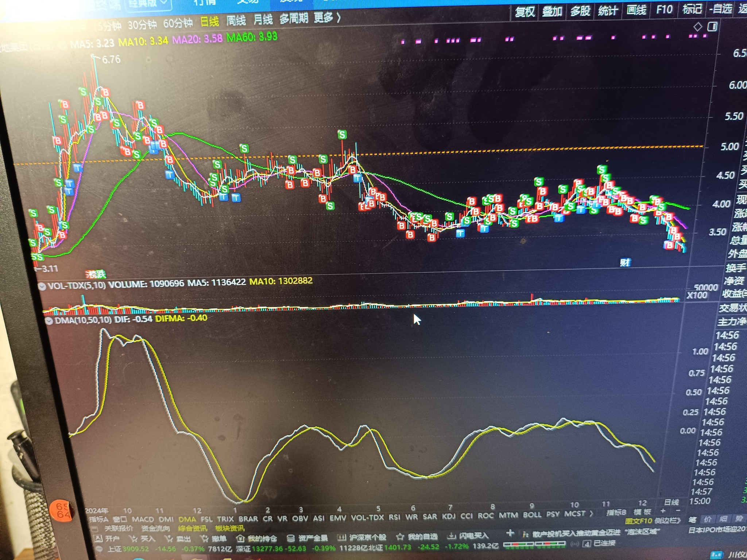Viewport: 747px width, 560px height.
Task: Click the plus zoom-in button near 日线
Action: (663, 511)
